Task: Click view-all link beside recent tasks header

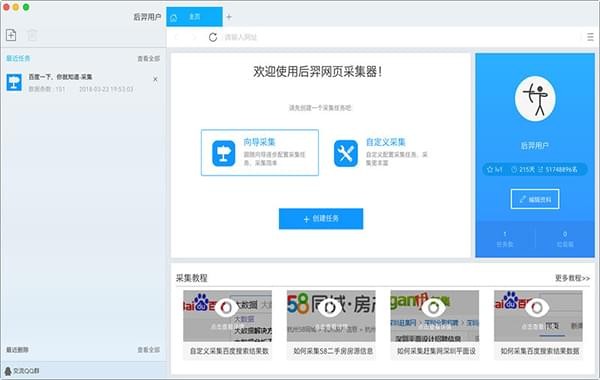Action: pyautogui.click(x=149, y=59)
